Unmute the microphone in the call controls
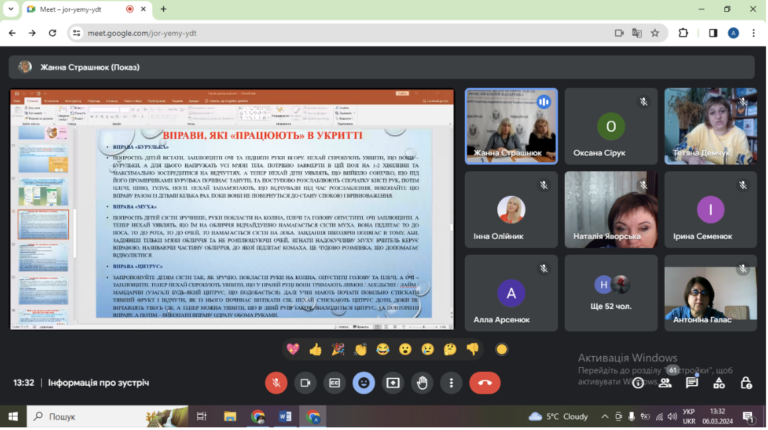Image resolution: width=768 pixels, height=430 pixels. tap(276, 383)
